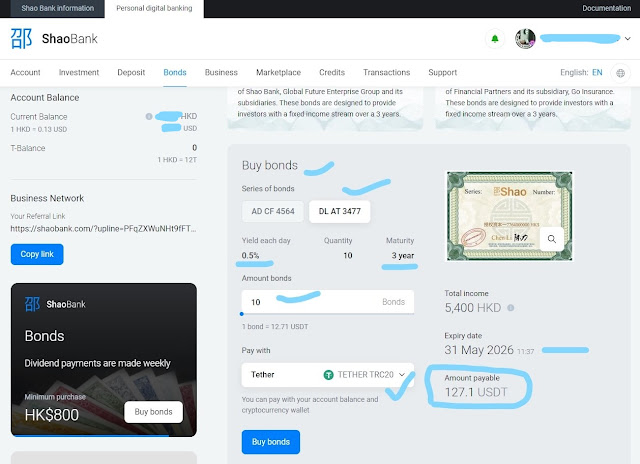Click the Copy link button
The width and height of the screenshot is (640, 464).
(x=37, y=254)
